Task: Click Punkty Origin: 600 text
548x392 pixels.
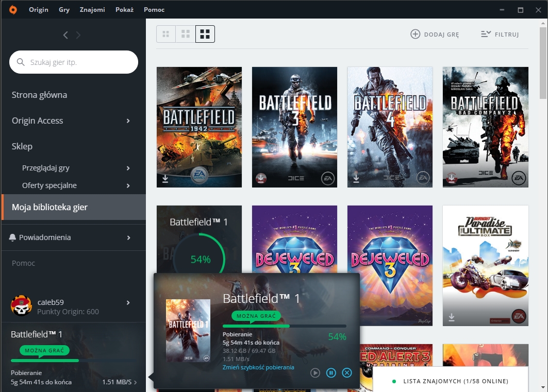Action: (x=68, y=312)
